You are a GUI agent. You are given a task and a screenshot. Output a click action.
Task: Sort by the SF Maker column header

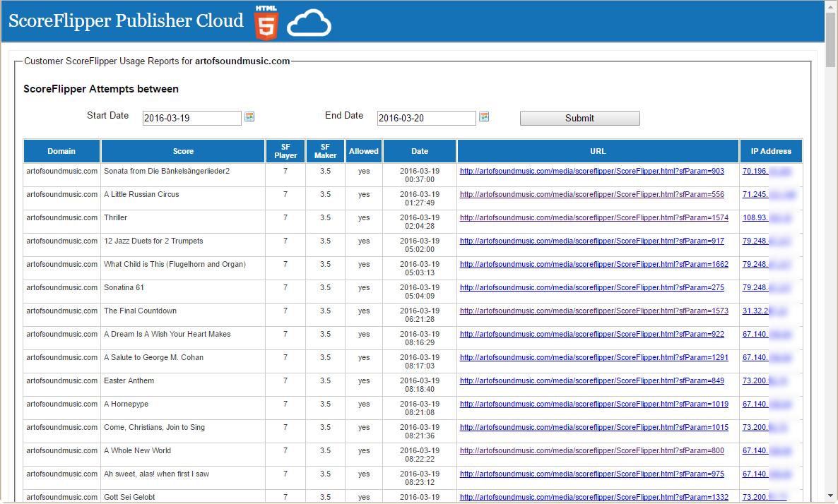(x=326, y=151)
